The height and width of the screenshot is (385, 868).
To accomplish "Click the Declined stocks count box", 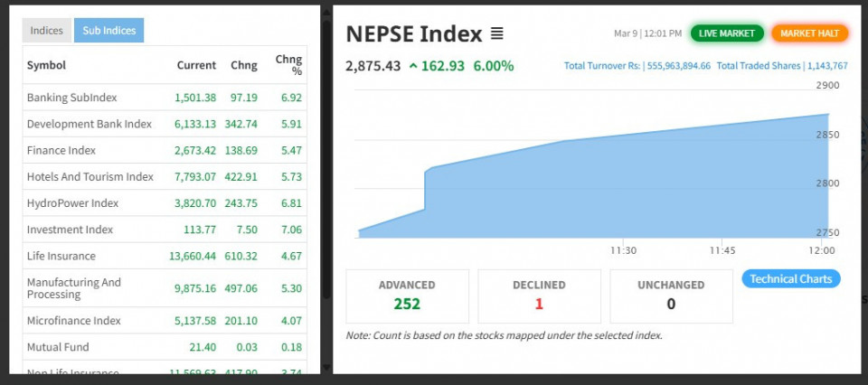I will tap(539, 296).
